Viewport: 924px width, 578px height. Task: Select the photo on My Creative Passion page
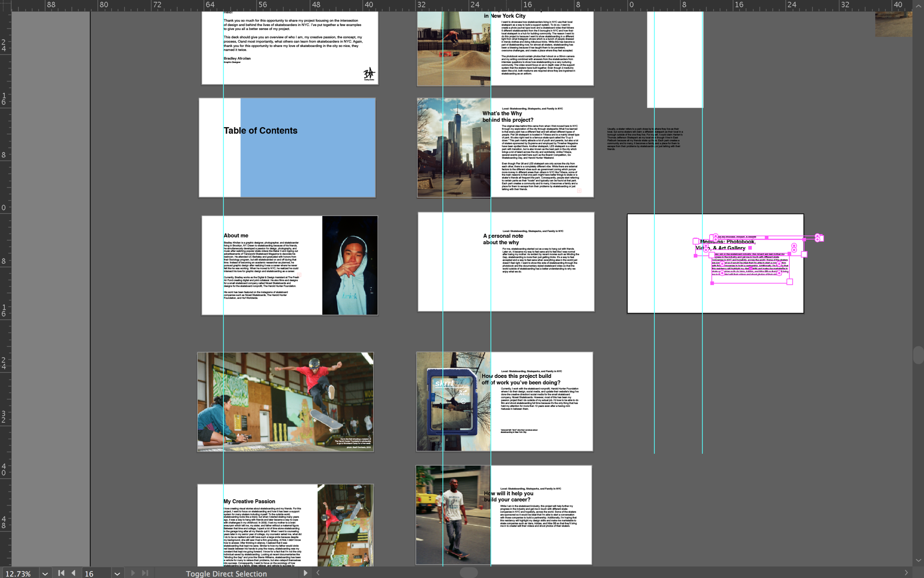pyautogui.click(x=345, y=525)
